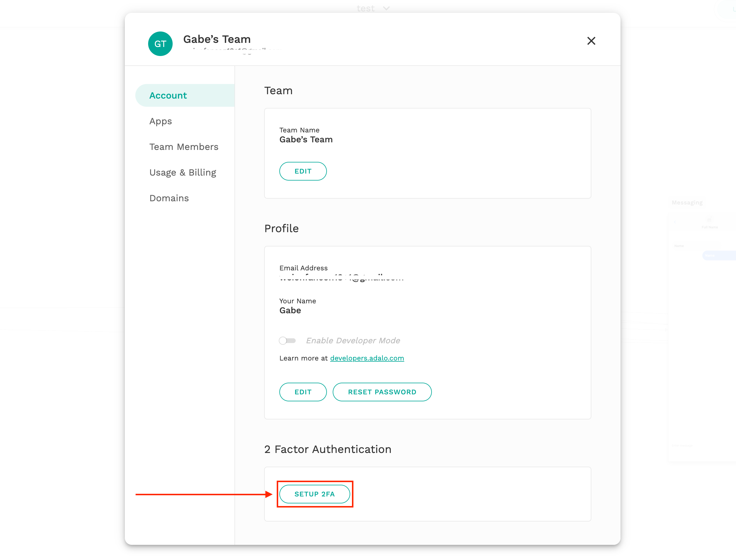Open the Apps section

[161, 121]
